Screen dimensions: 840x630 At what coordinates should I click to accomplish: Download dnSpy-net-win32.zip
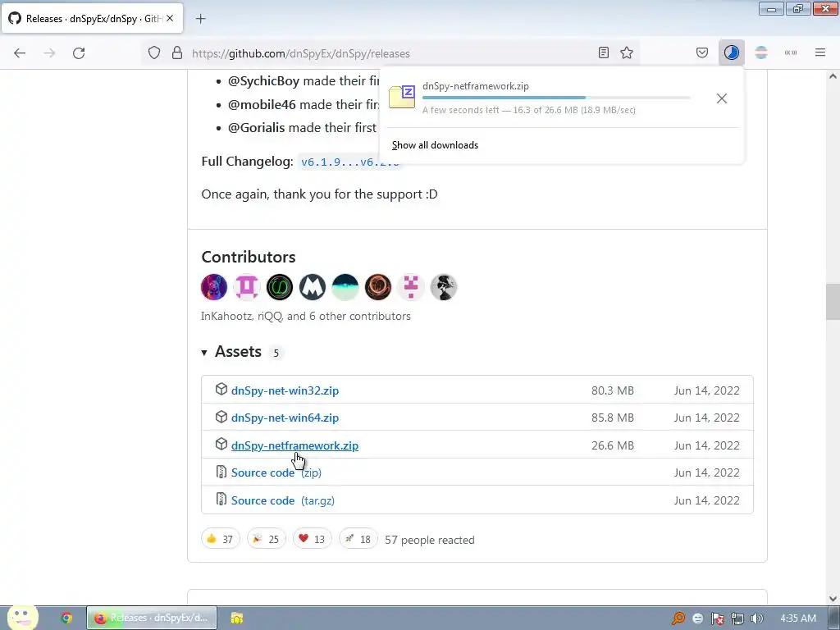285,390
